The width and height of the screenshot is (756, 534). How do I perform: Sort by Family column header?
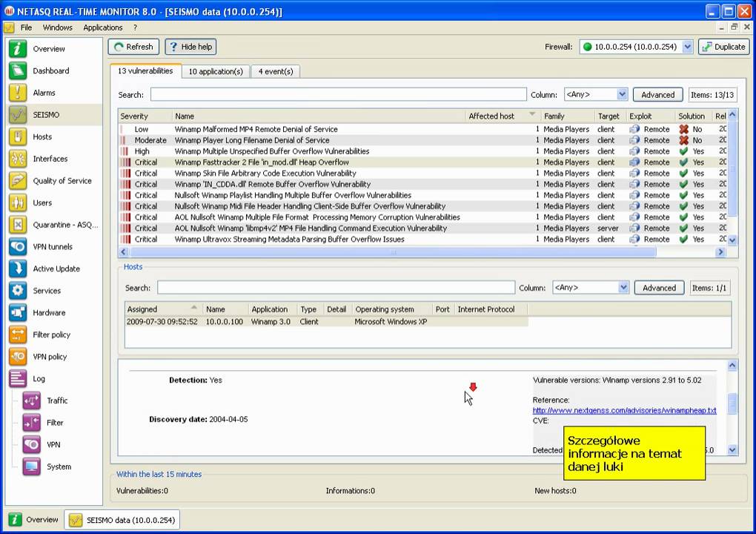[x=568, y=116]
